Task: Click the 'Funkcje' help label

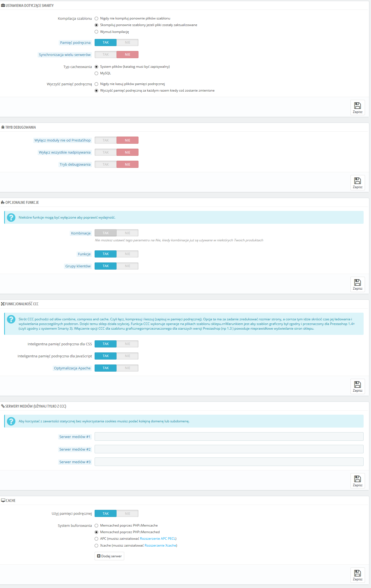Action: click(84, 254)
